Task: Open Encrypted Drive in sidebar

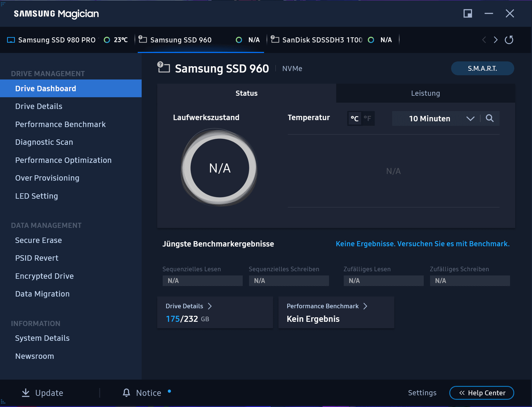Action: pyautogui.click(x=71, y=276)
